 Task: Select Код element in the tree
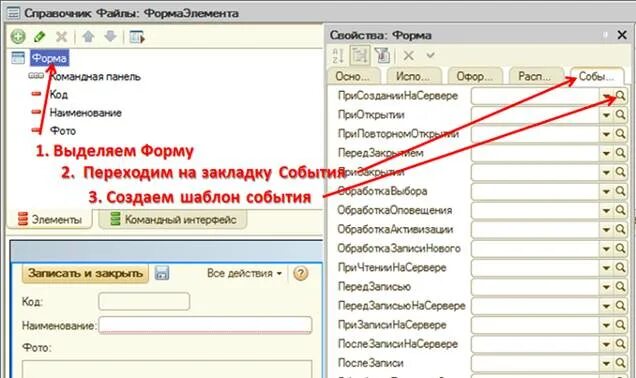(x=58, y=94)
